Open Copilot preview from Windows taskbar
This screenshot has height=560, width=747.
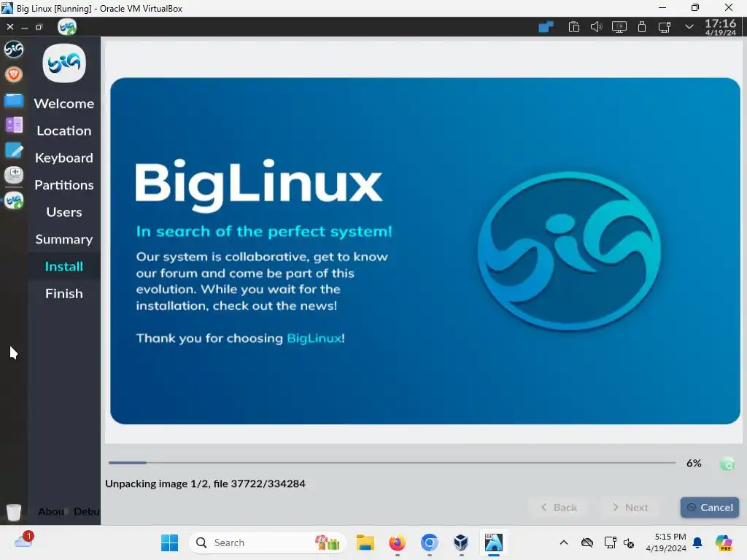pos(724,542)
